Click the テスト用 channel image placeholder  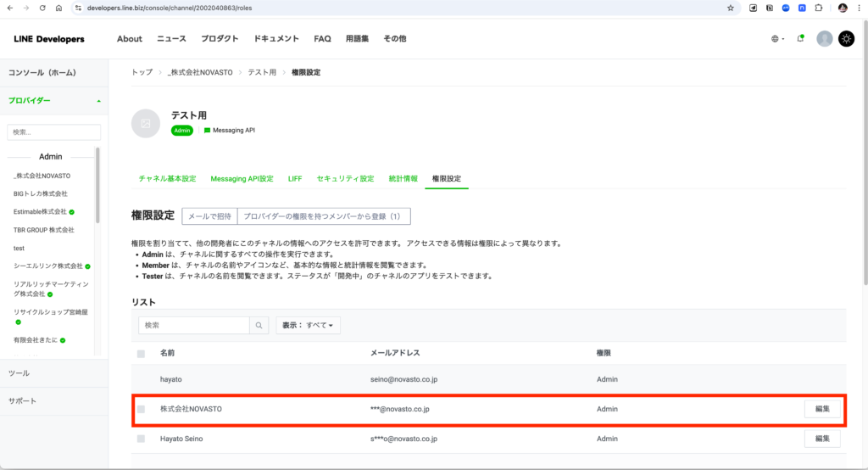(146, 123)
